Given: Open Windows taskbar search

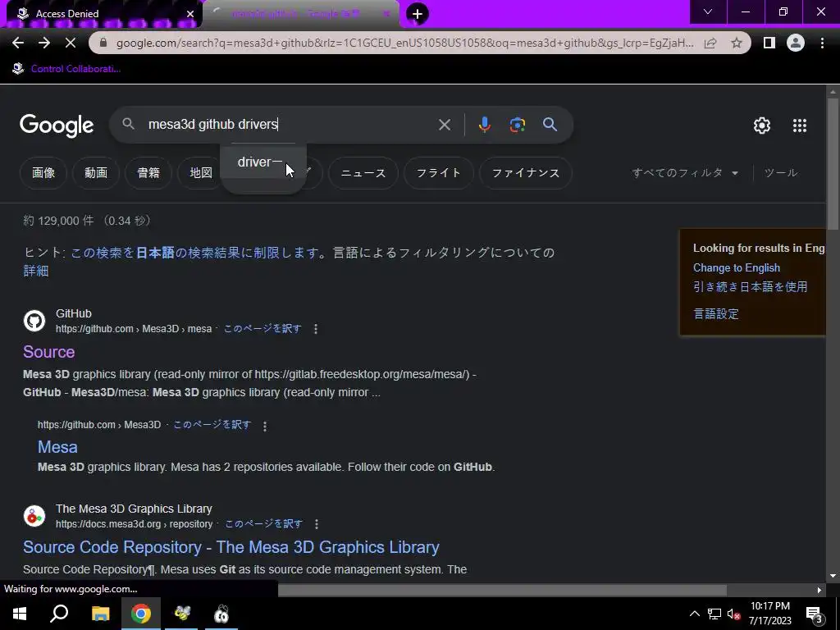Looking at the screenshot, I should pyautogui.click(x=59, y=614).
